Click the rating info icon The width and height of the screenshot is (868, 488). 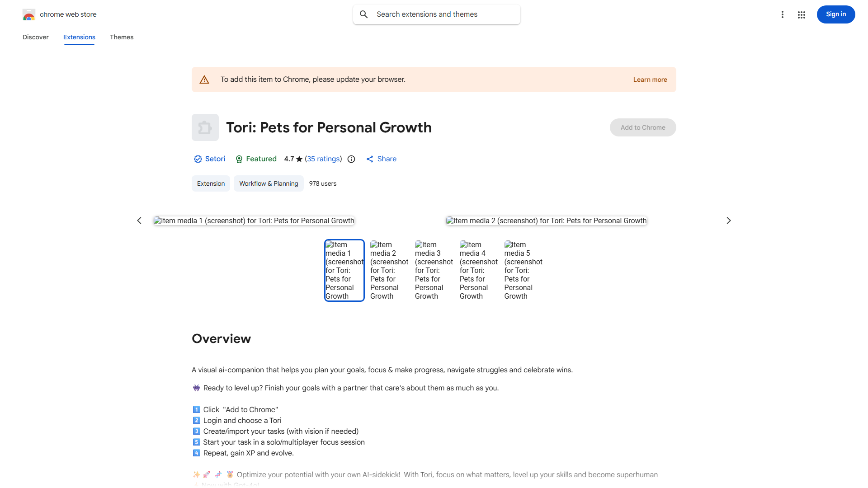coord(351,159)
